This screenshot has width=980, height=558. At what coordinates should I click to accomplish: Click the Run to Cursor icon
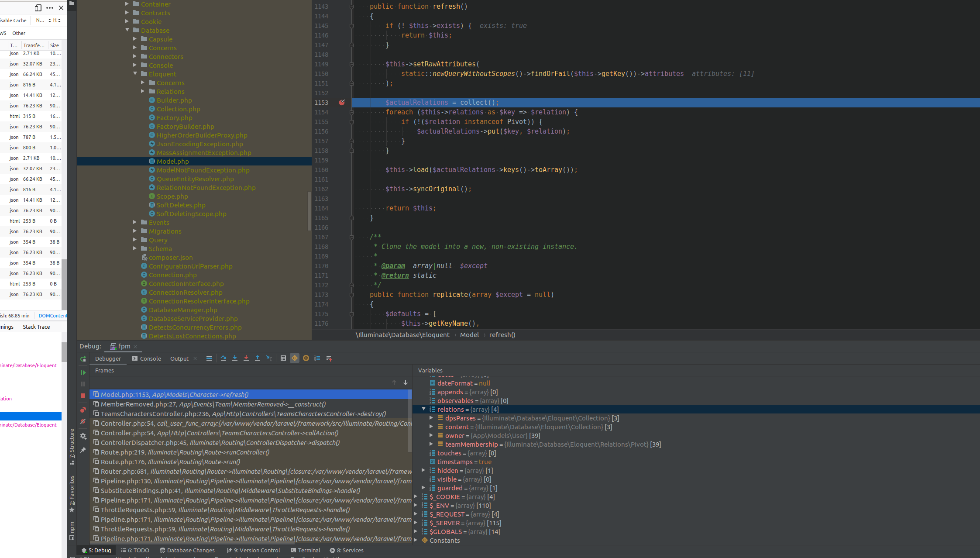click(x=269, y=358)
